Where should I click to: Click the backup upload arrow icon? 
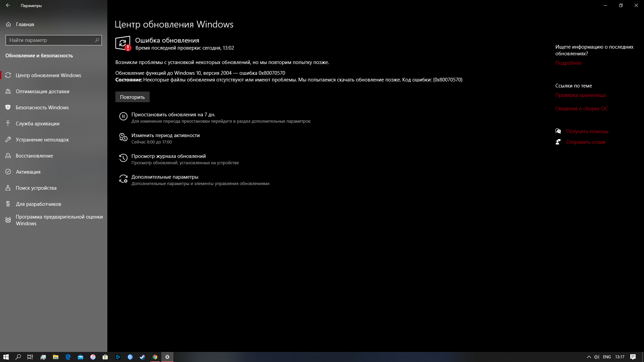(8, 123)
